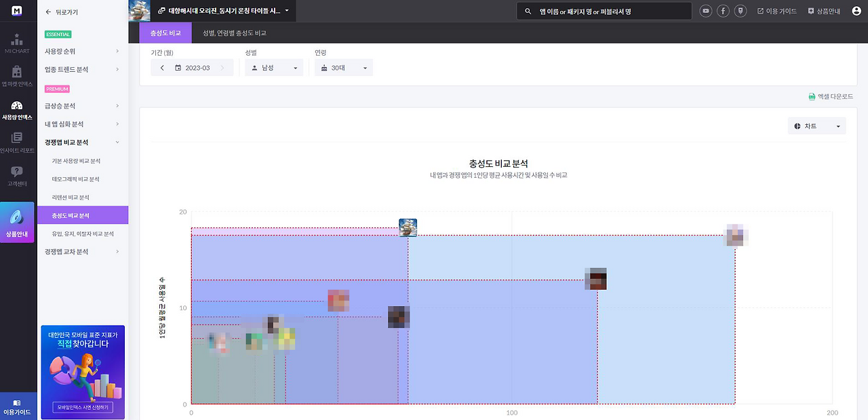Screen dimensions: 868x420
Task: Click the ship app icon on chart
Action: (x=408, y=227)
